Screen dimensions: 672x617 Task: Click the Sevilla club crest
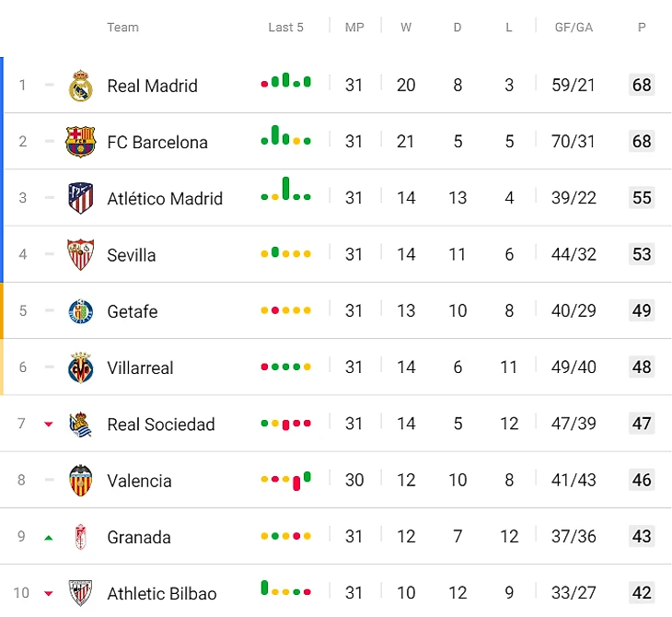point(81,254)
